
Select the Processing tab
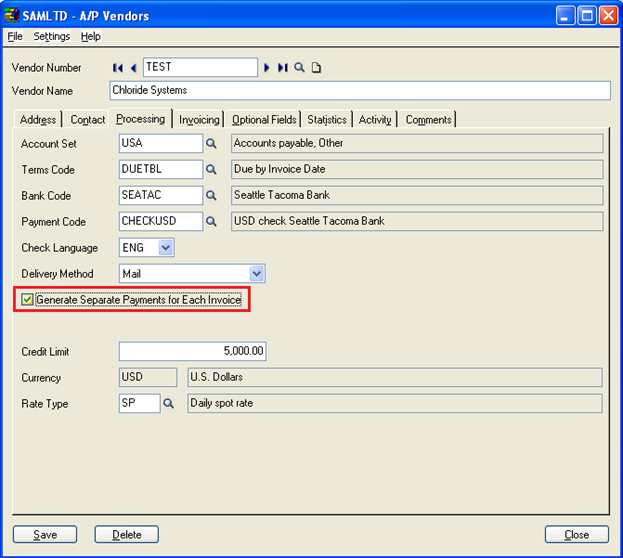point(140,119)
